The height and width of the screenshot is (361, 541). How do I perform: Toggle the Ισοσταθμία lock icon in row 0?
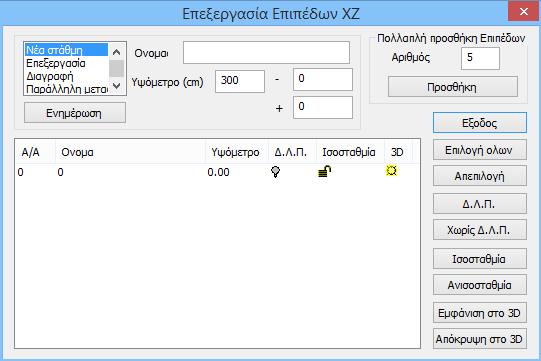pos(324,171)
